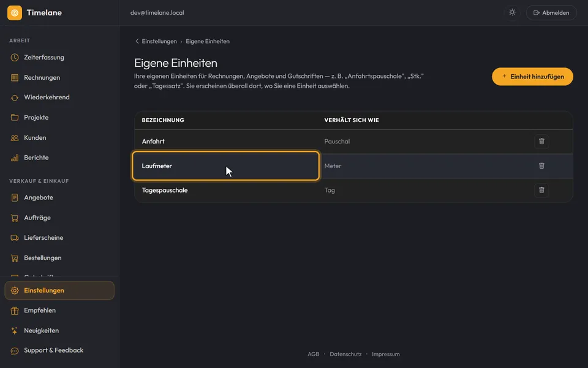The width and height of the screenshot is (588, 368).
Task: Click the Projekte folder icon
Action: [x=15, y=118]
